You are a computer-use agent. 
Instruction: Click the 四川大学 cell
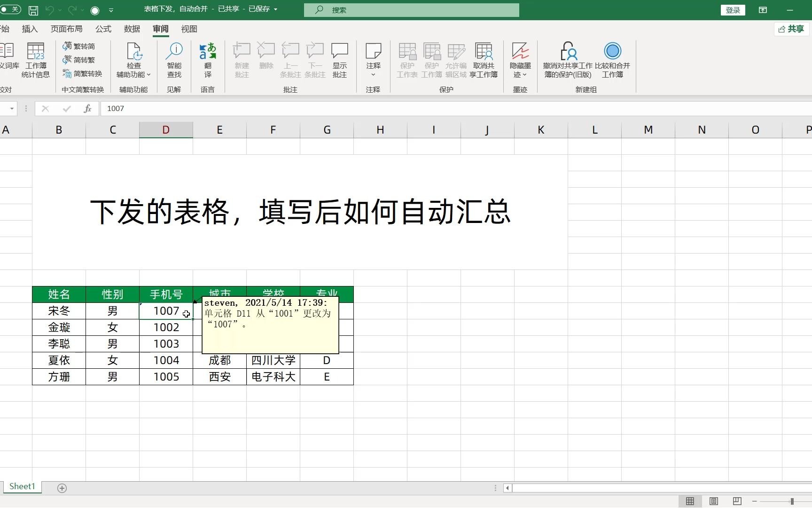pyautogui.click(x=273, y=360)
